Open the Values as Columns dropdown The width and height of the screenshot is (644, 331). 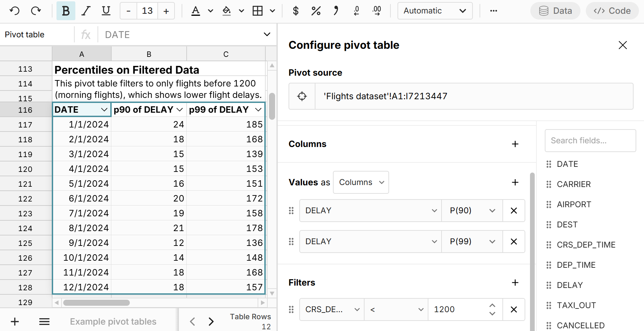tap(361, 182)
